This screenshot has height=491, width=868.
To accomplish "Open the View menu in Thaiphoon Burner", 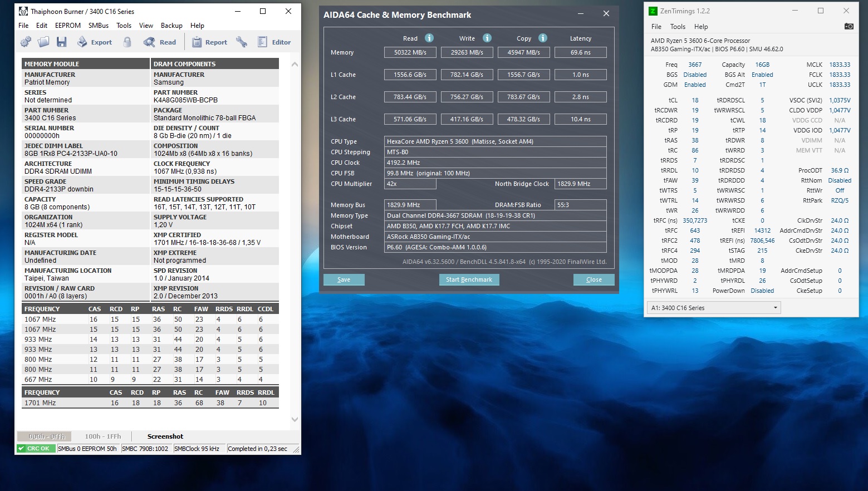I will pyautogui.click(x=146, y=26).
